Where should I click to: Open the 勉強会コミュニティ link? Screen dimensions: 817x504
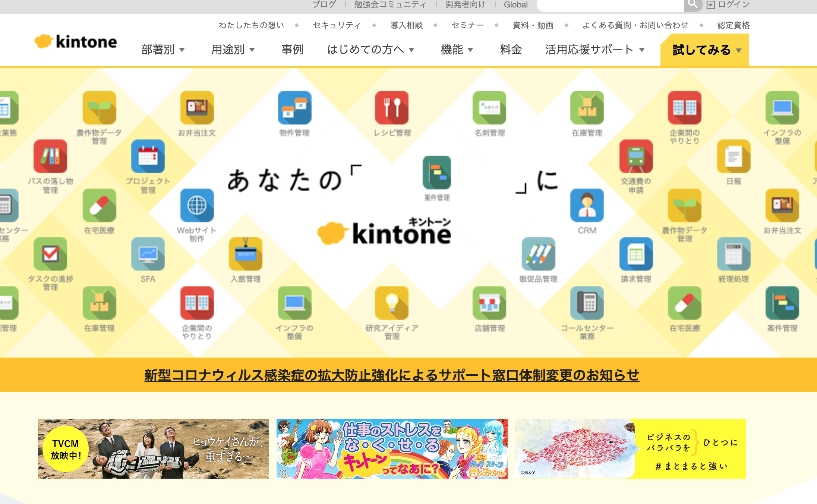[x=390, y=4]
